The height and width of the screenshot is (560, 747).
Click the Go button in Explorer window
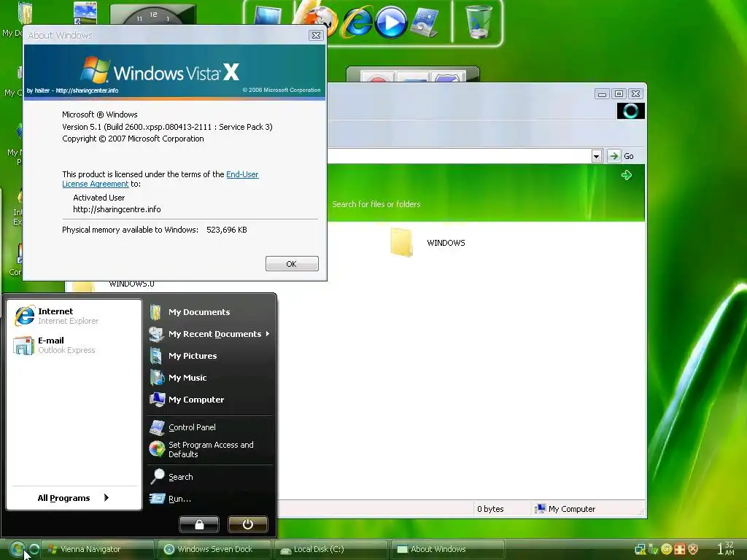622,156
